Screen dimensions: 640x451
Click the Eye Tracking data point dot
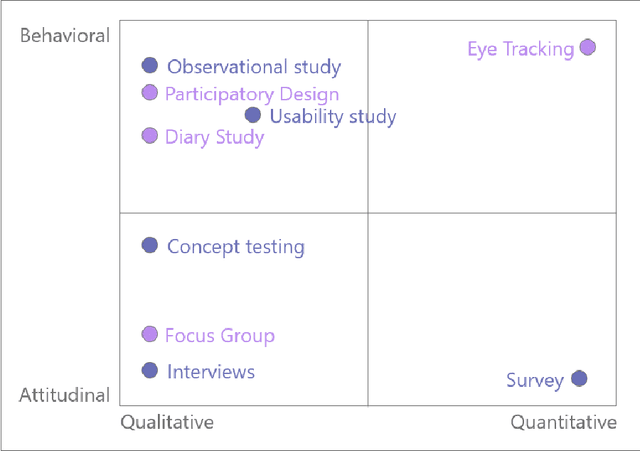(x=588, y=47)
